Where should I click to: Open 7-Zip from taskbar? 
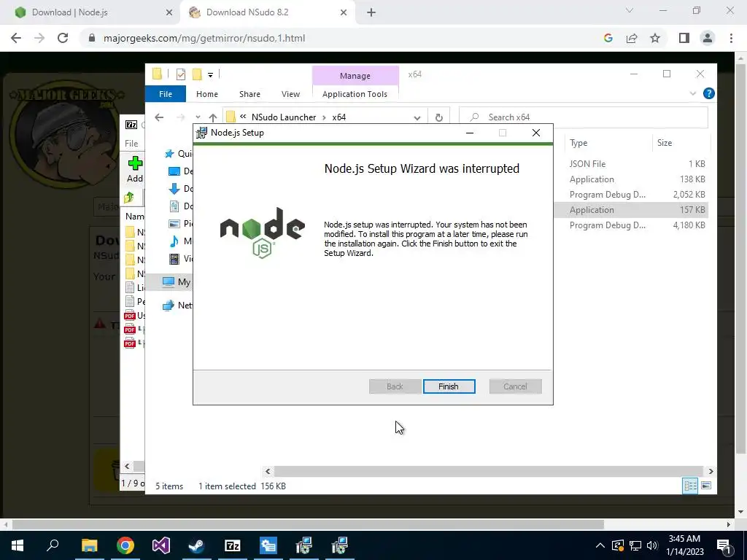(x=233, y=545)
